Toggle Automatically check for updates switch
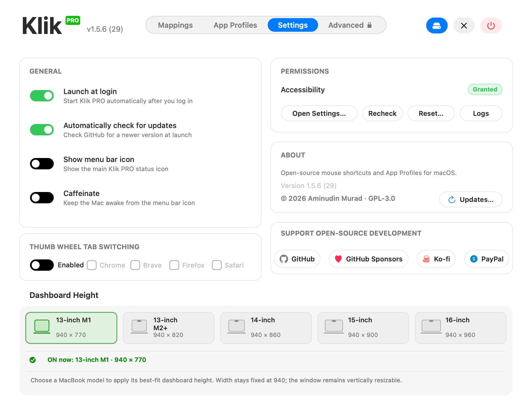 [x=42, y=130]
